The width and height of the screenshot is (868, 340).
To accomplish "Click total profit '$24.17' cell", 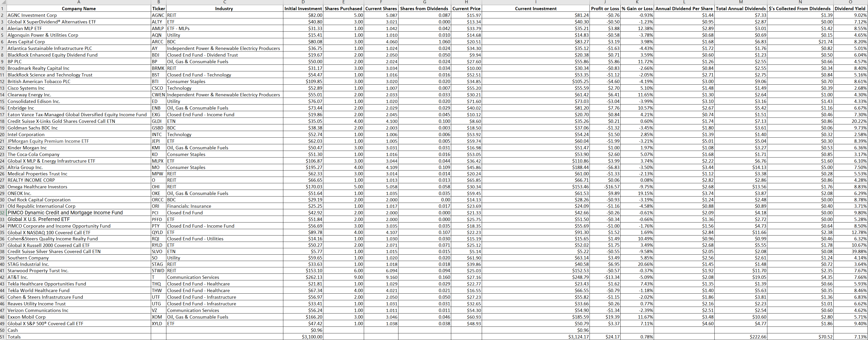I will pos(605,337).
